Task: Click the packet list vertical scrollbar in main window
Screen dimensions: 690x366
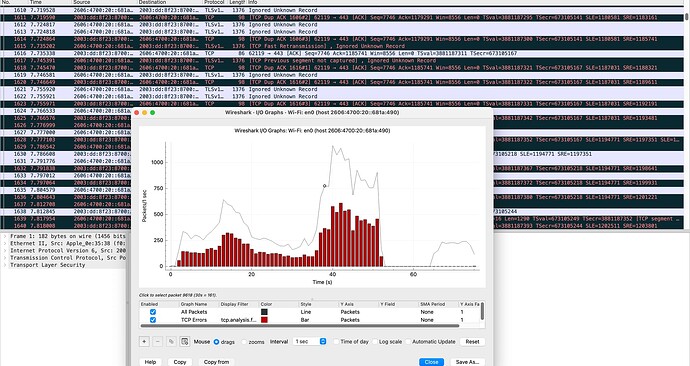Action: tap(686, 17)
